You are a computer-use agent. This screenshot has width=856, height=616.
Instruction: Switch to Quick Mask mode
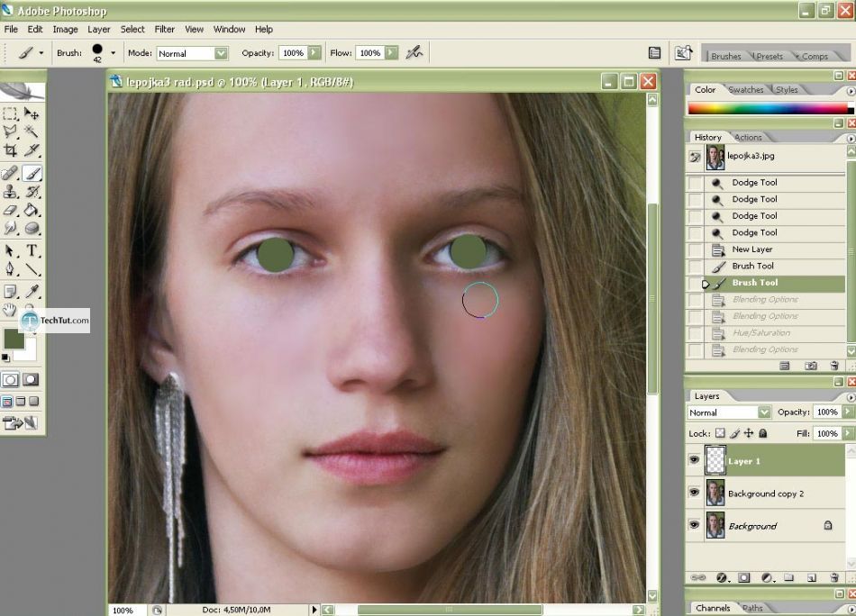point(32,380)
